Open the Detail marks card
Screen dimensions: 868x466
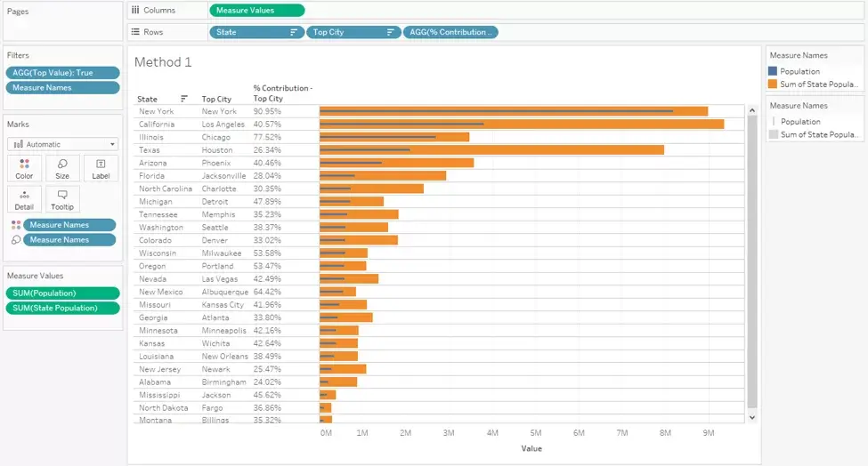click(24, 199)
